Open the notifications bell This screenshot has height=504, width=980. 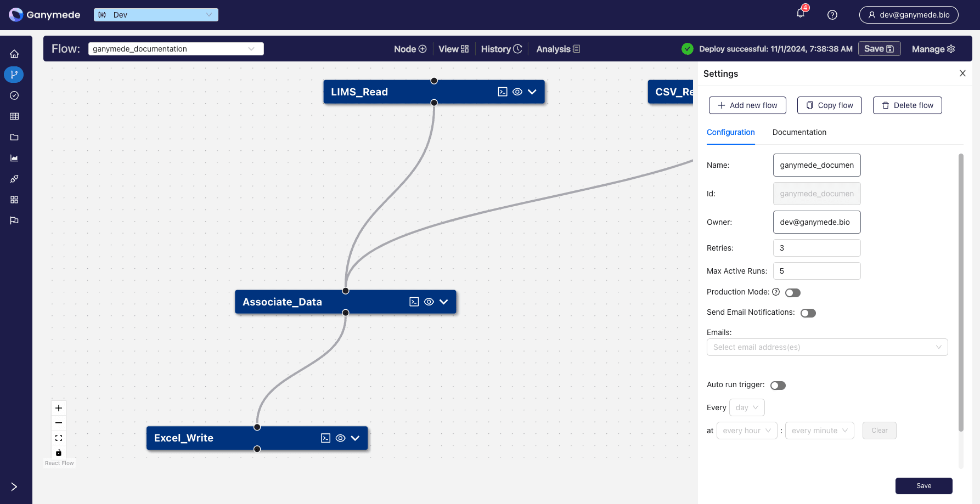(x=801, y=13)
